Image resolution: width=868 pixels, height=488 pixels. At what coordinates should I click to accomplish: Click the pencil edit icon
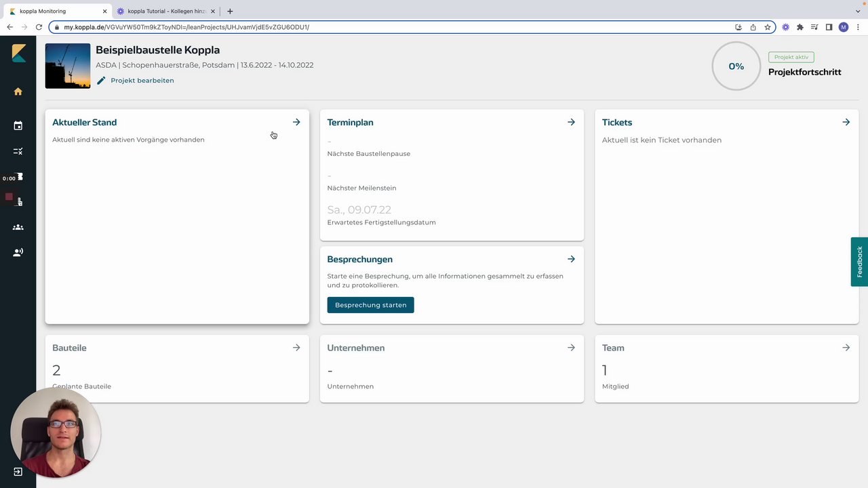tap(101, 81)
